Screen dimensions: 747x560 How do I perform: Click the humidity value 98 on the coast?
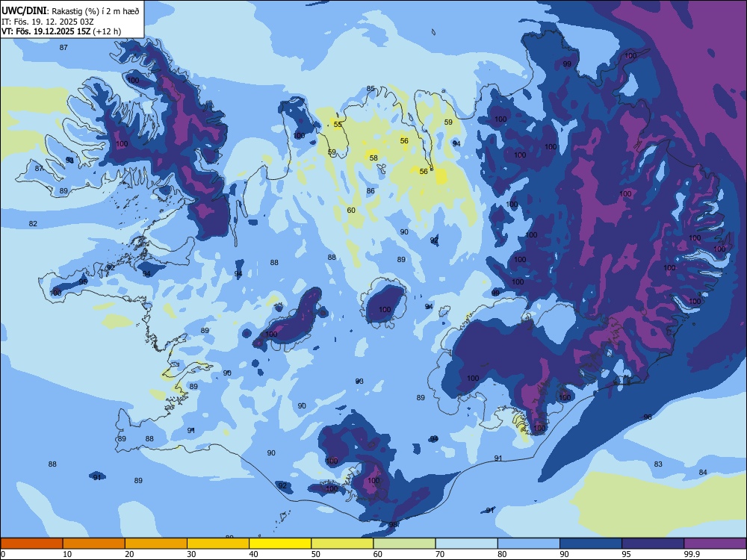click(393, 524)
